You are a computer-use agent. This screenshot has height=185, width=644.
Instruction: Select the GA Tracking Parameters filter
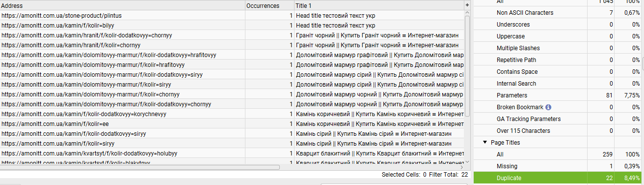(559, 119)
